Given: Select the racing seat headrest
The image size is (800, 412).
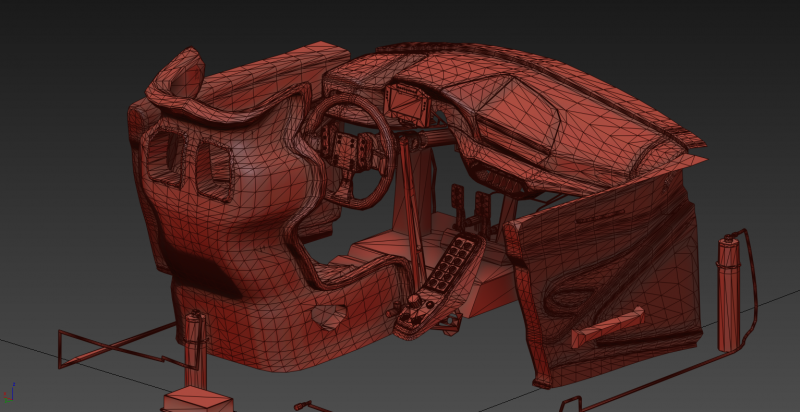Looking at the screenshot, I should 184,82.
